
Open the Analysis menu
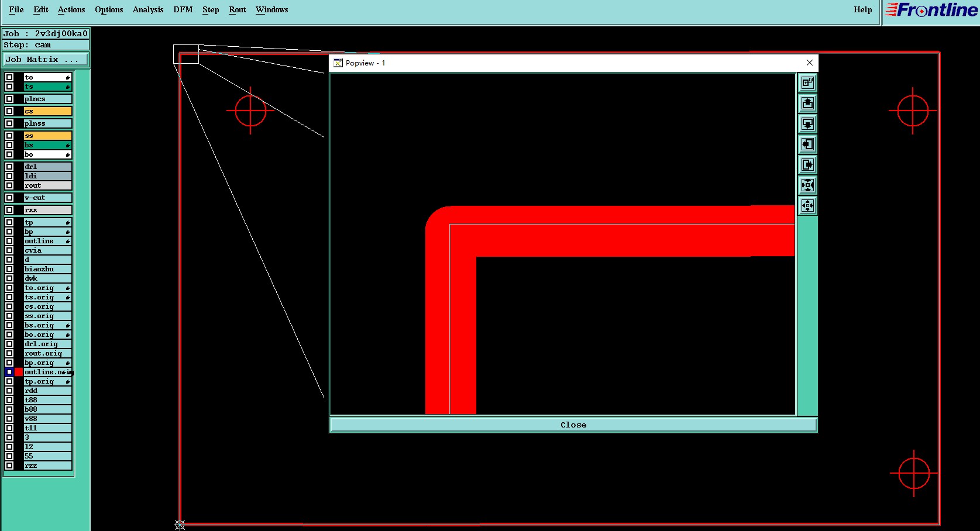click(148, 9)
